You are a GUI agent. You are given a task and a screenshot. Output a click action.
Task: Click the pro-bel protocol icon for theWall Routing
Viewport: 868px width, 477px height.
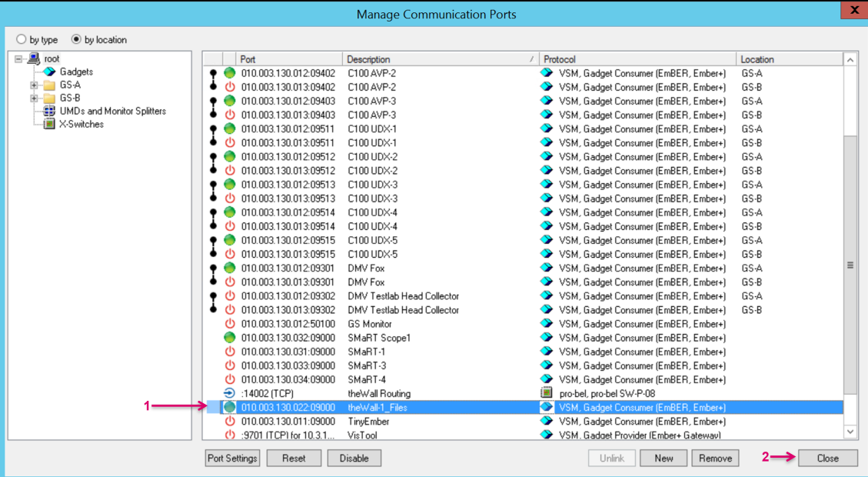(547, 393)
